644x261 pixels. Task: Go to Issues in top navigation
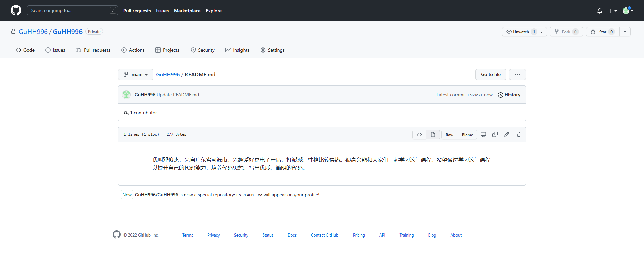pyautogui.click(x=162, y=11)
